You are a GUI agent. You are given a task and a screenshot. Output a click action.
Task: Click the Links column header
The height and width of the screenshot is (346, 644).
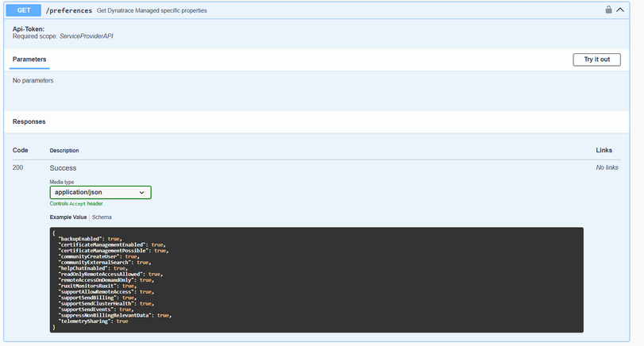coord(604,150)
